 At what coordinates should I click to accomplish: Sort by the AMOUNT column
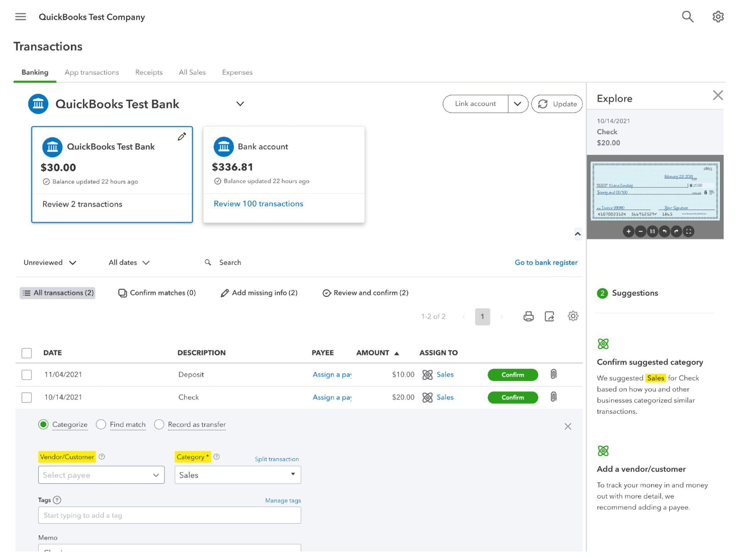click(378, 353)
